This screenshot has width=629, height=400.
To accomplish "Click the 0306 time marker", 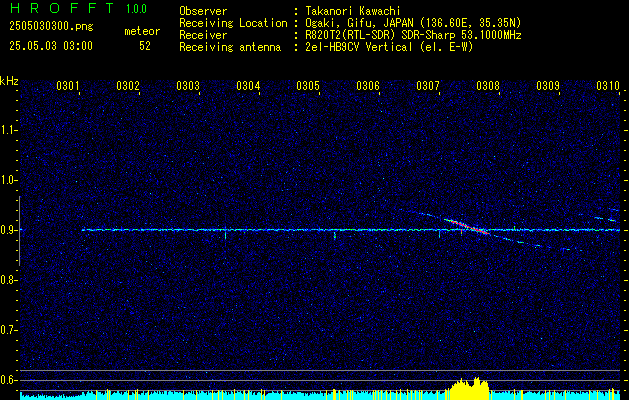I will click(368, 86).
